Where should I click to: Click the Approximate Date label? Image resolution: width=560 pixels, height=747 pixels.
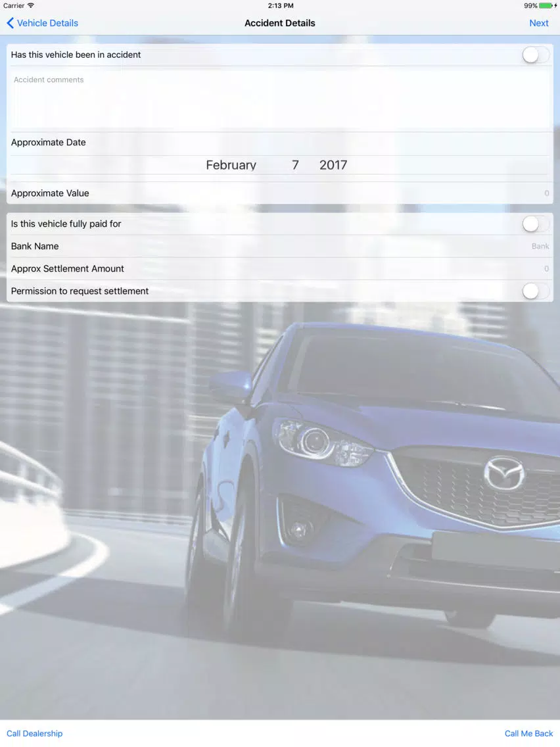[48, 143]
